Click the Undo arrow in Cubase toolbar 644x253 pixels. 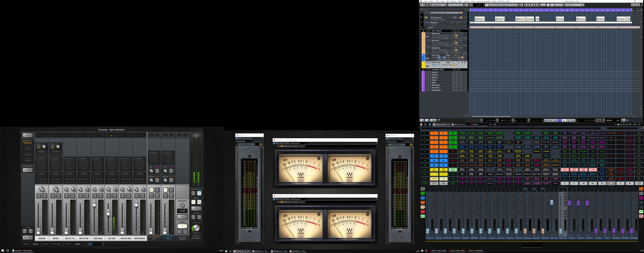[x=421, y=5]
